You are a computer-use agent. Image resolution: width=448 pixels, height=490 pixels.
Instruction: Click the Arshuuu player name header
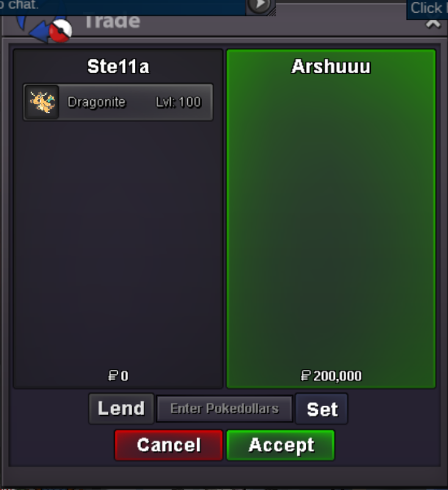tap(331, 67)
